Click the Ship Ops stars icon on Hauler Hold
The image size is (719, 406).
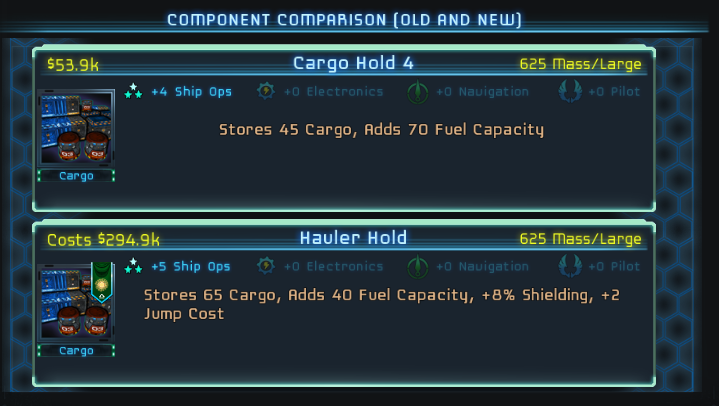tap(133, 266)
